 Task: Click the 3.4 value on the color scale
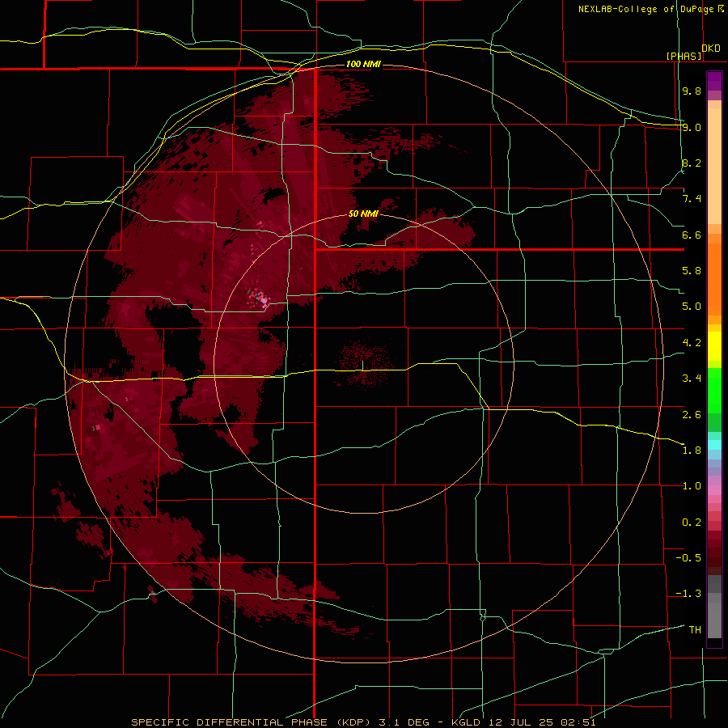(x=692, y=379)
